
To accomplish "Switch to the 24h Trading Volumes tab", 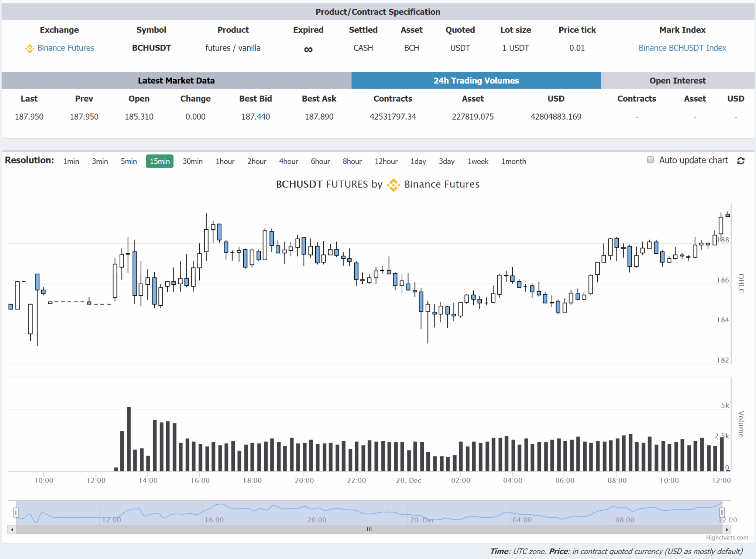I will (x=476, y=80).
